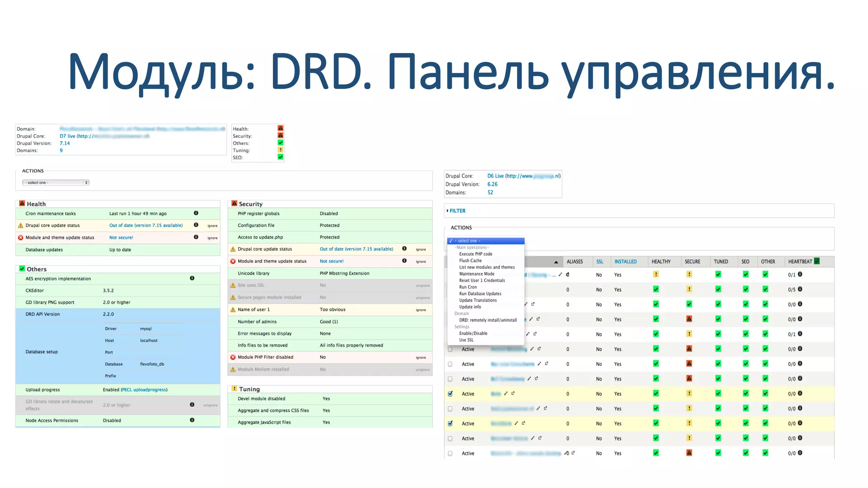Choose List new modules and themes
Image resolution: width=868 pixels, height=488 pixels.
(487, 267)
